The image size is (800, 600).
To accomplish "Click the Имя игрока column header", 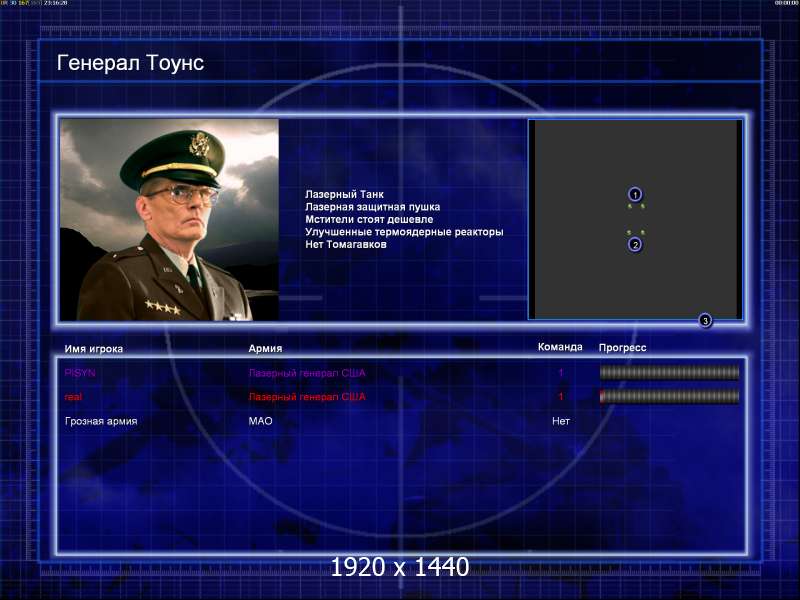I will (x=93, y=349).
